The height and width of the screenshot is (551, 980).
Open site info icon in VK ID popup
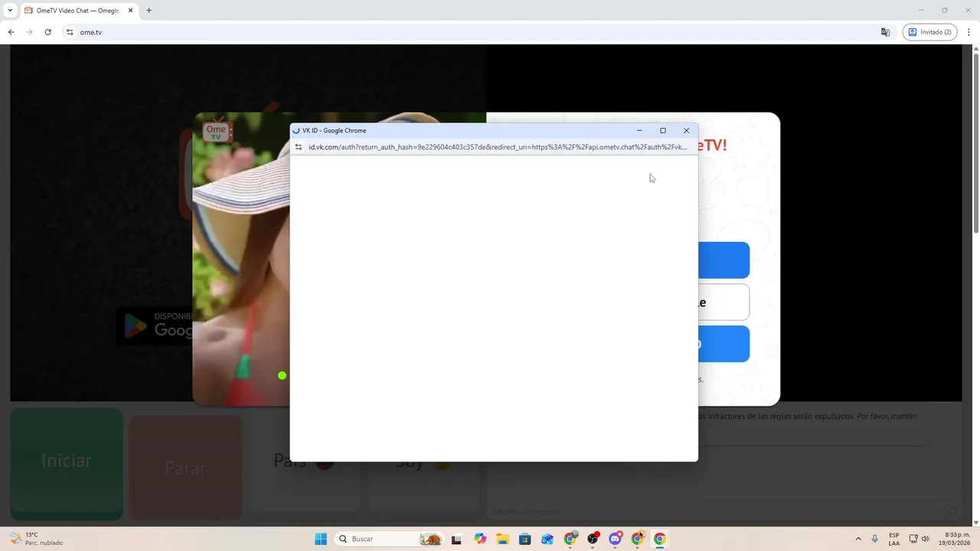click(299, 147)
